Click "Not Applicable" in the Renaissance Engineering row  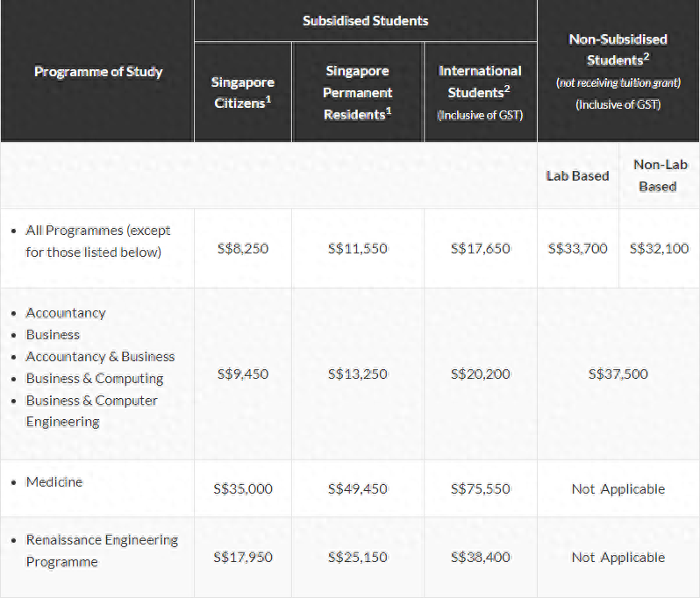(x=618, y=558)
